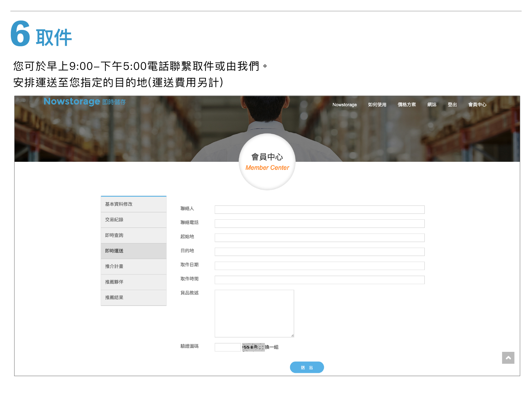Image resolution: width=532 pixels, height=397 pixels.
Task: Click Nowstorage in the top navigation
Action: click(344, 105)
